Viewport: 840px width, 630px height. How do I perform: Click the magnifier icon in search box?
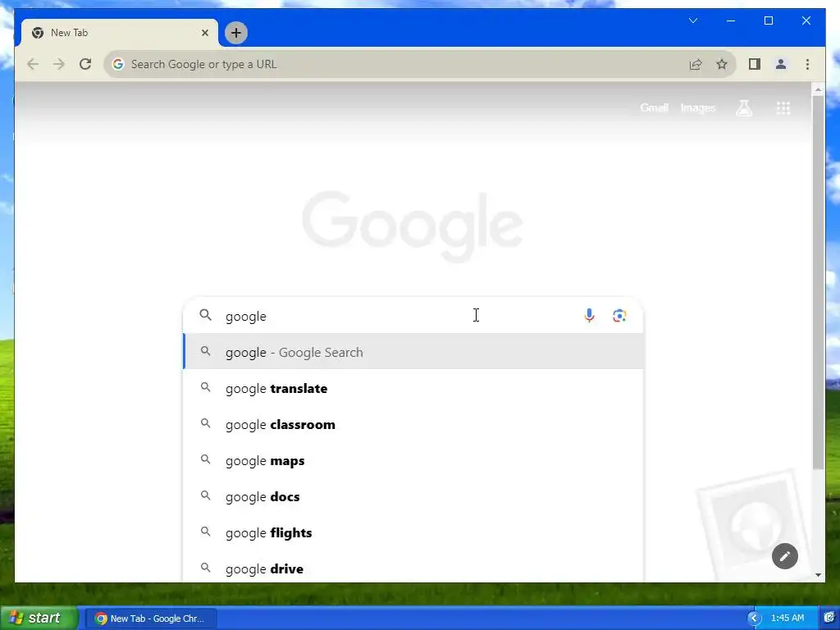coord(206,315)
